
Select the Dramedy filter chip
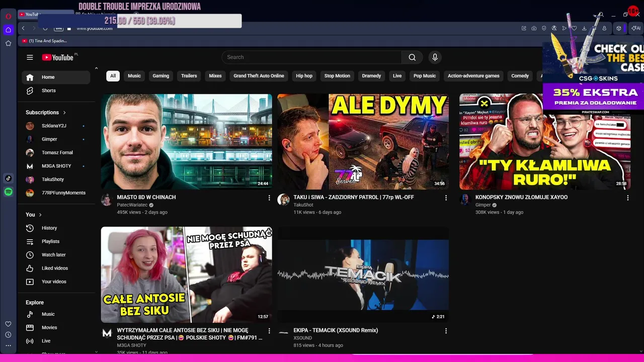(x=371, y=76)
